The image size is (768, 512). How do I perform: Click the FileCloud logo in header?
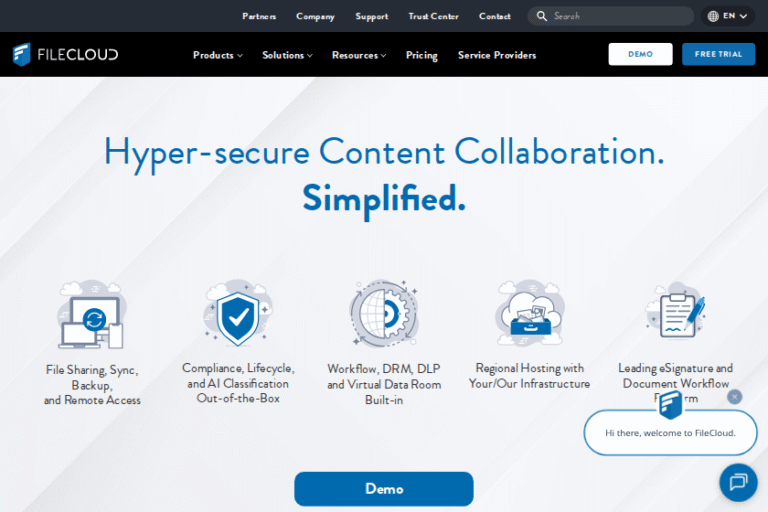pyautogui.click(x=66, y=54)
